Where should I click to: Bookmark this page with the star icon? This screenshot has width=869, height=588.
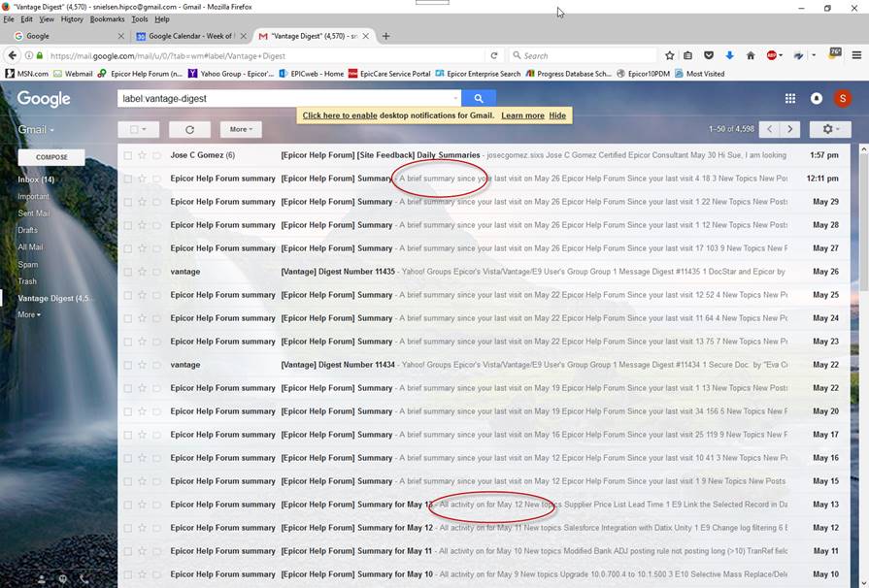670,55
